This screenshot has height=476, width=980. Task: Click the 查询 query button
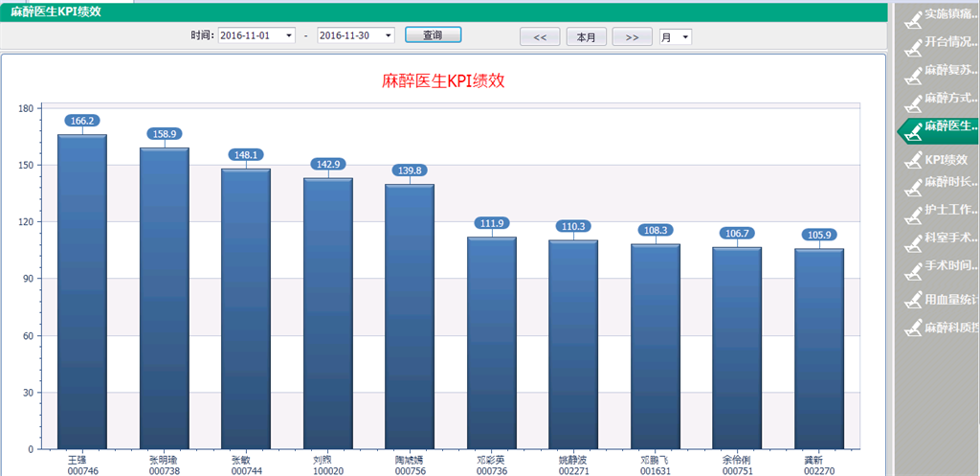(433, 35)
